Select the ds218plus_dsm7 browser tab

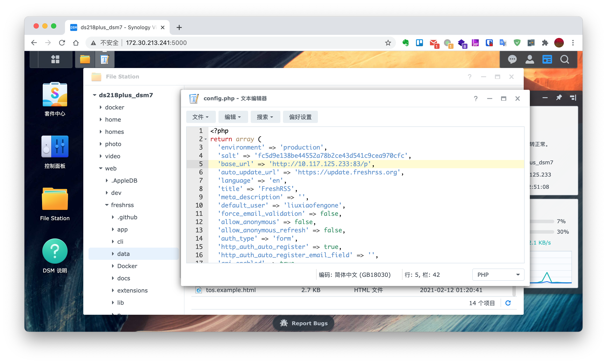pyautogui.click(x=117, y=27)
